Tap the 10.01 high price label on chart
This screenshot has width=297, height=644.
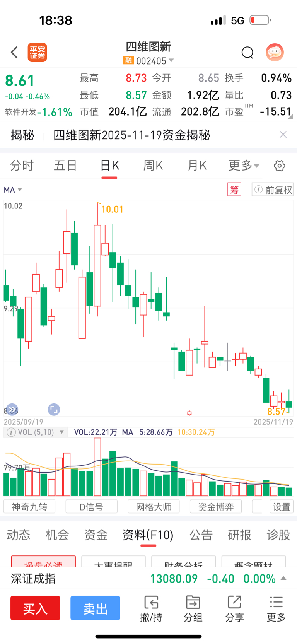point(112,209)
